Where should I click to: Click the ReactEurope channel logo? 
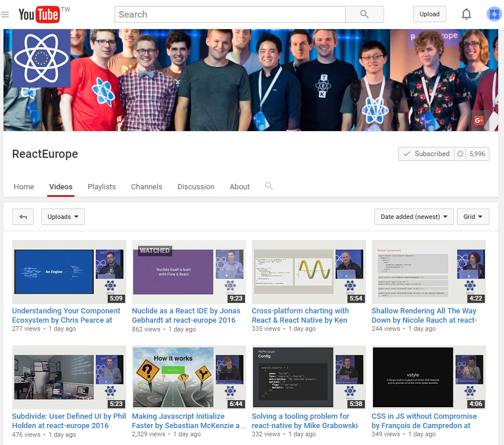pyautogui.click(x=41, y=58)
